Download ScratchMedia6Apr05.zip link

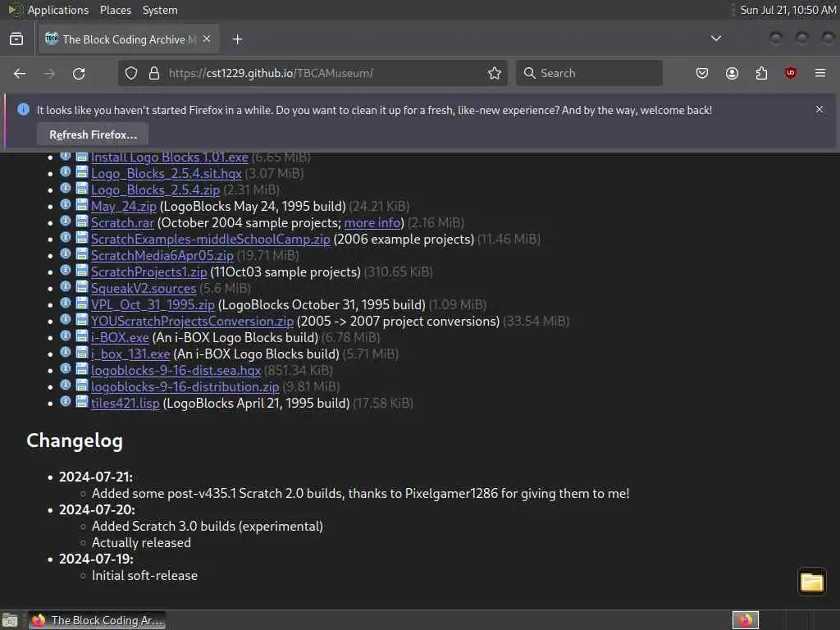[x=162, y=256]
